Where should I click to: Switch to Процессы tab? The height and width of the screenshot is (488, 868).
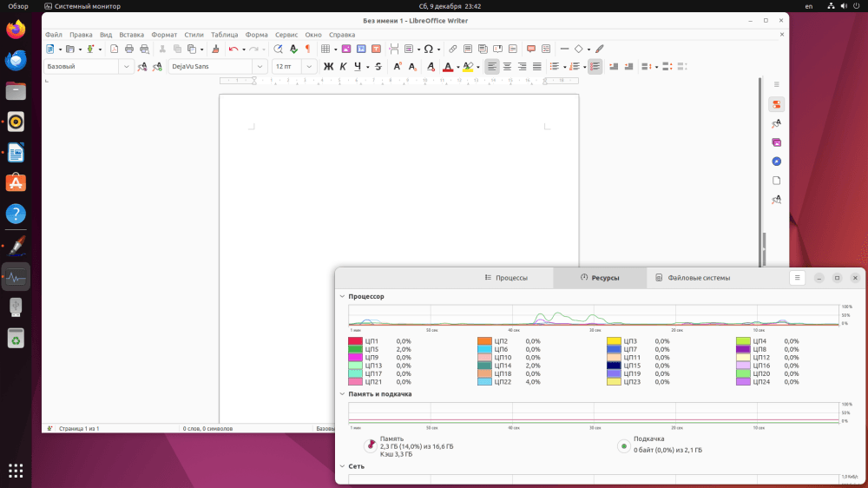coord(506,278)
